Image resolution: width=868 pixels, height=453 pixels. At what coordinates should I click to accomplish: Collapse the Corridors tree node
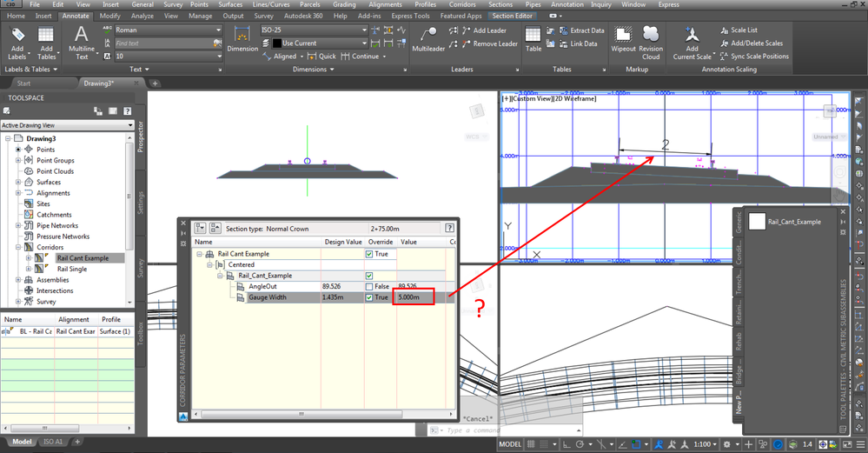coord(18,247)
